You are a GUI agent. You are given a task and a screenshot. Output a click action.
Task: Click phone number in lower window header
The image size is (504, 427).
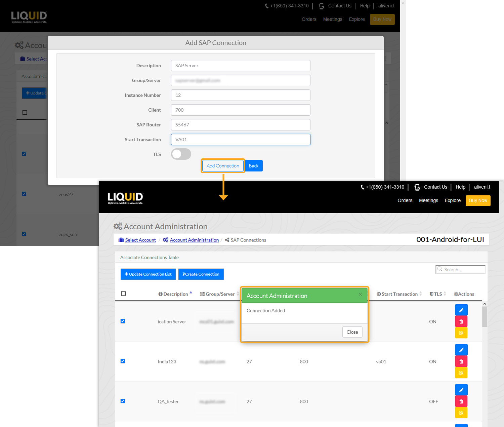coord(382,187)
